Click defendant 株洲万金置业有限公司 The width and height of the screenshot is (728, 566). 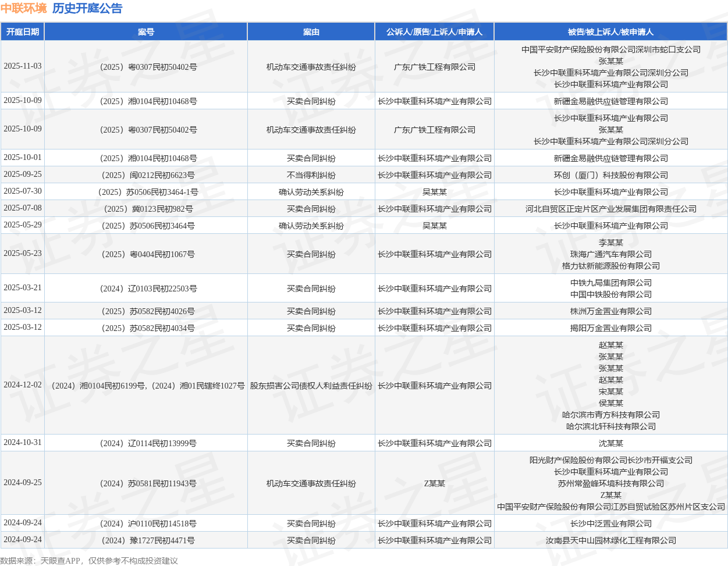pyautogui.click(x=611, y=311)
